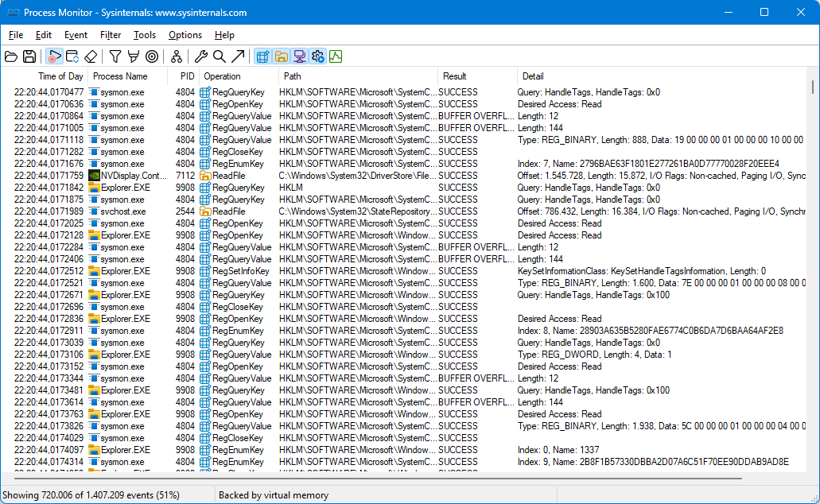The width and height of the screenshot is (820, 504).
Task: Open the Edit menu
Action: [x=44, y=35]
